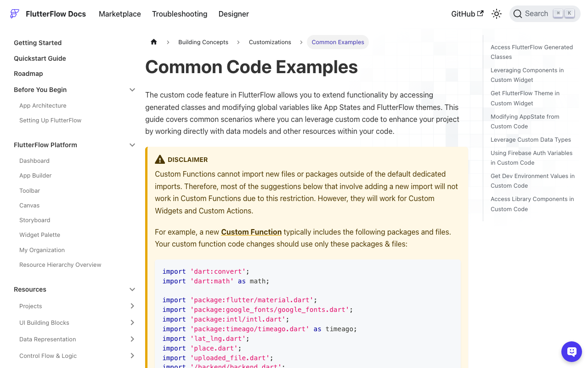Click the google_fonts import code line
Viewport: 588px width, 368px height.
pyautogui.click(x=258, y=310)
